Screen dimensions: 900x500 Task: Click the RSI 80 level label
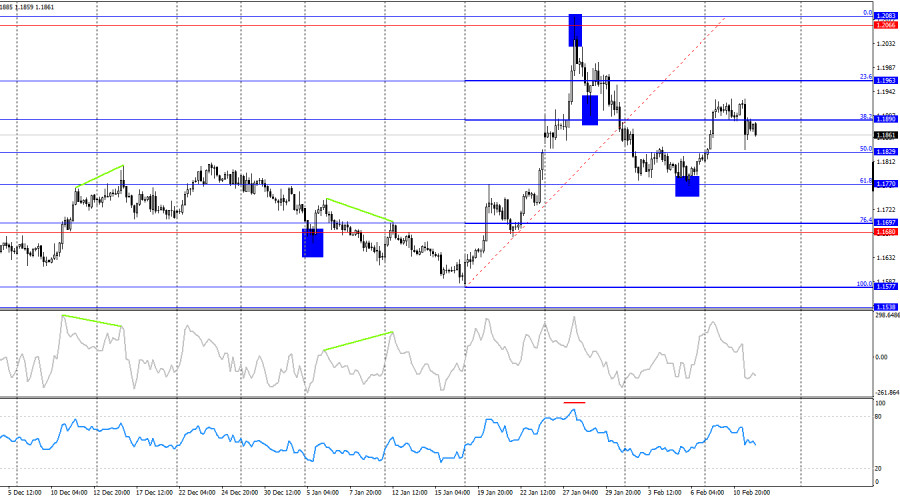878,416
